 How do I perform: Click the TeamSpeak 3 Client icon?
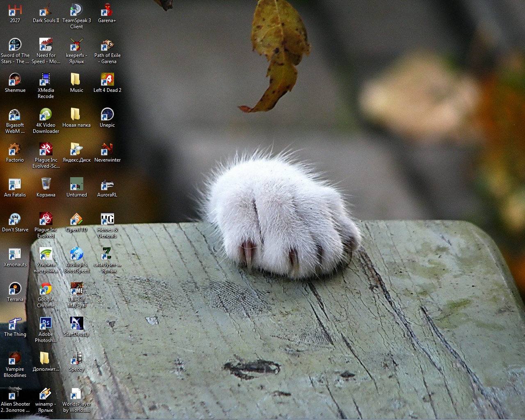pos(76,10)
